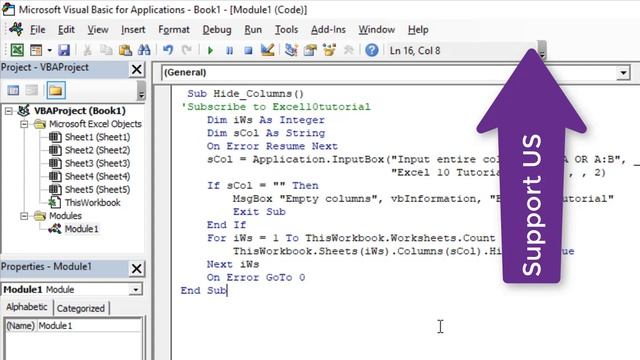Collapse the Modules folder node
Image resolution: width=640 pixels, height=360 pixels.
click(24, 216)
